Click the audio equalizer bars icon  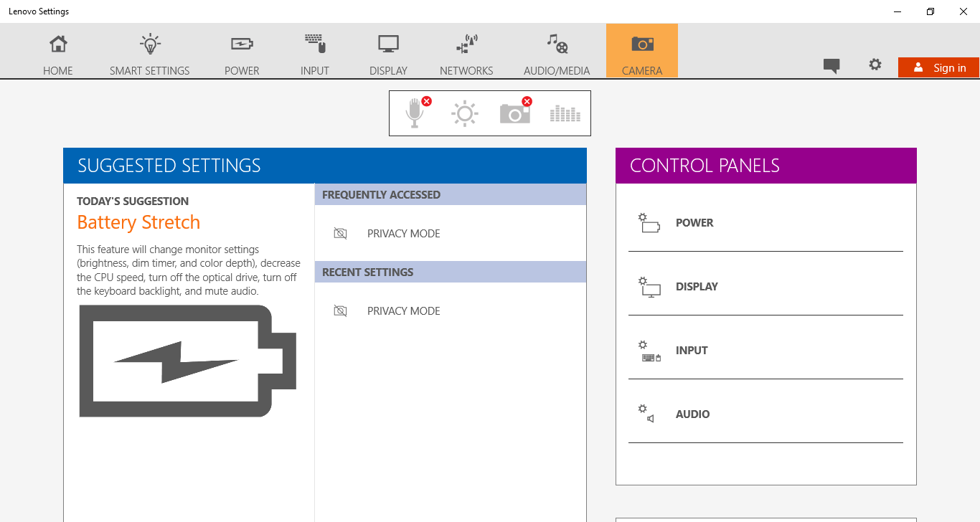pyautogui.click(x=565, y=113)
